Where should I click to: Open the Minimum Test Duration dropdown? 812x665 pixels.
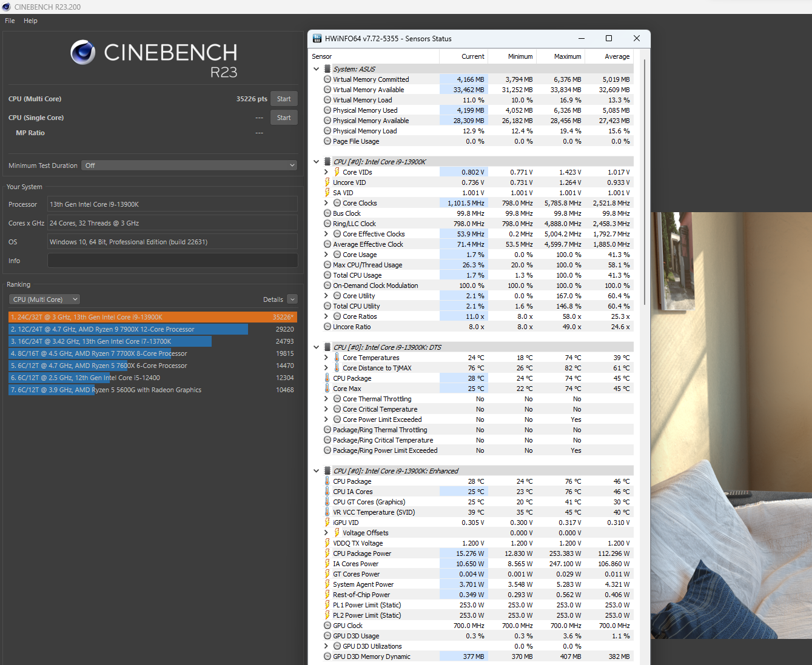[189, 165]
